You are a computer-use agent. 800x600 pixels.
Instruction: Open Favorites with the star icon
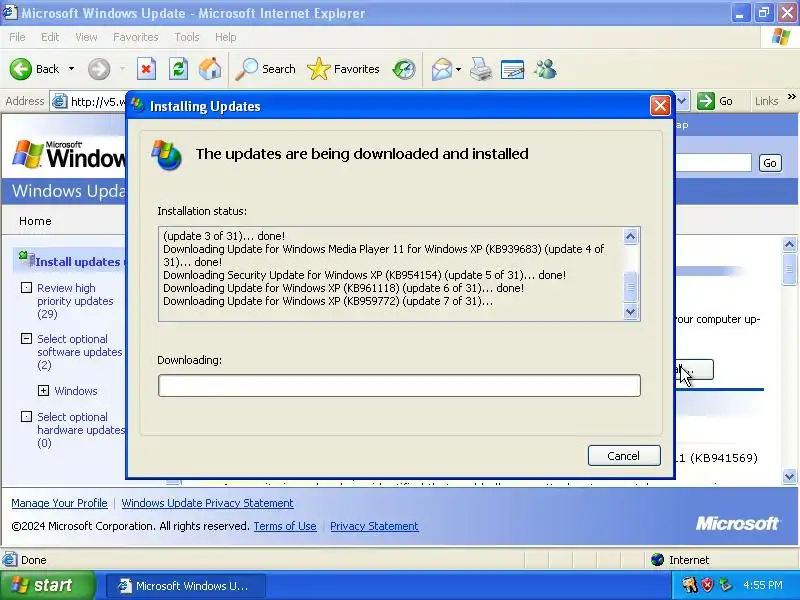click(x=319, y=69)
